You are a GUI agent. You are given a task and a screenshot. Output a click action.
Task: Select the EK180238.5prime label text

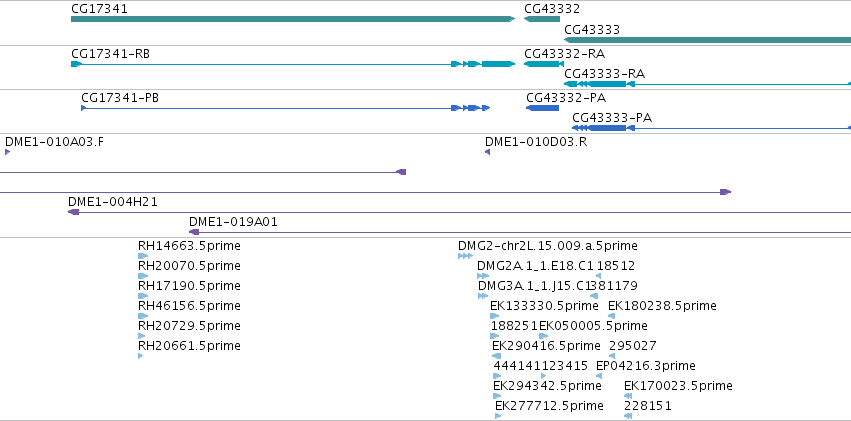pos(662,307)
